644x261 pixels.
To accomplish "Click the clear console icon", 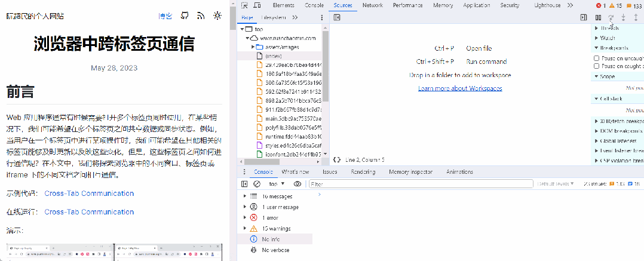I will [x=257, y=184].
